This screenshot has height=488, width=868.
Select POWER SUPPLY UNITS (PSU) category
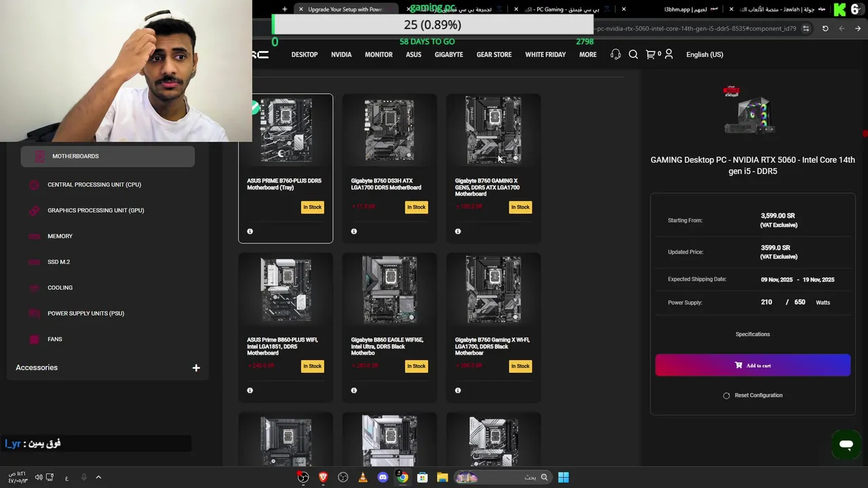pyautogui.click(x=85, y=314)
